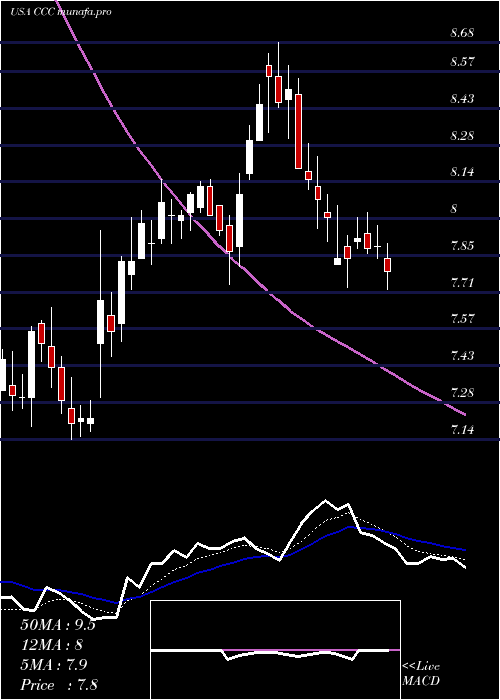Image resolution: width=500 pixels, height=700 pixels.
Task: Click the 12MA : 8 readout
Action: pyautogui.click(x=52, y=645)
